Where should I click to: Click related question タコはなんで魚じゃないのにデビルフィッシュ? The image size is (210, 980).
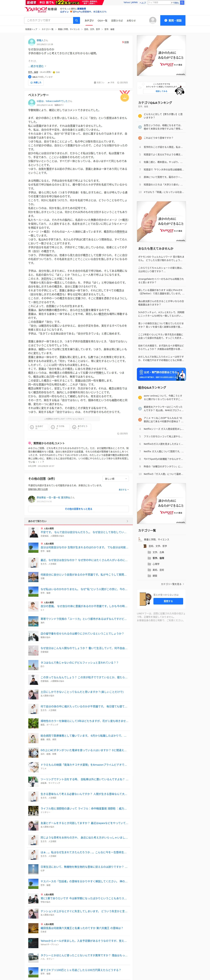[80, 662]
